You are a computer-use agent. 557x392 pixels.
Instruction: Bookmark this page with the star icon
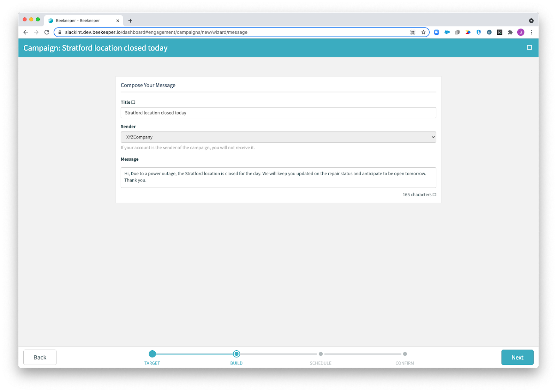coord(423,32)
